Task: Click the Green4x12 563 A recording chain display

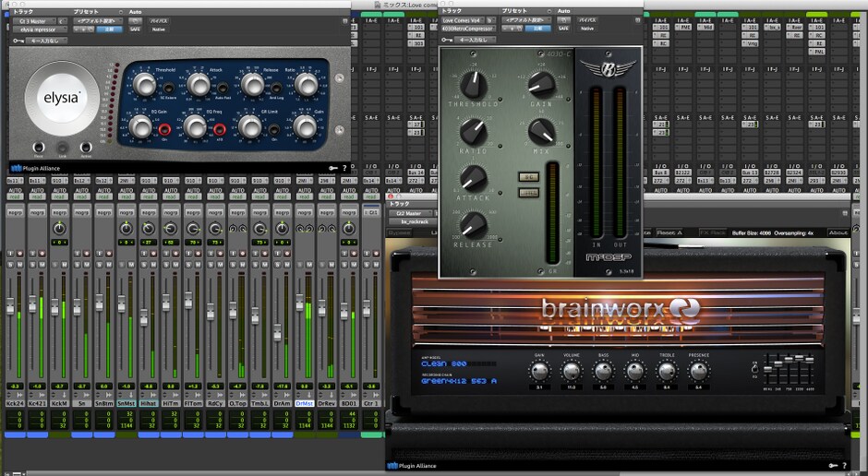Action: [x=458, y=381]
